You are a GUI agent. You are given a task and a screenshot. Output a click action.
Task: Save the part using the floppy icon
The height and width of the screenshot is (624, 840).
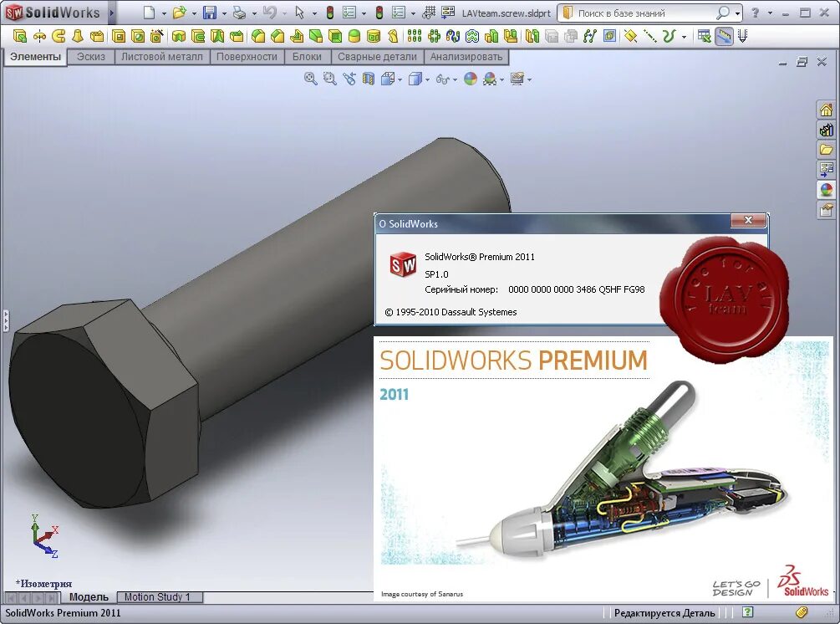pyautogui.click(x=210, y=13)
